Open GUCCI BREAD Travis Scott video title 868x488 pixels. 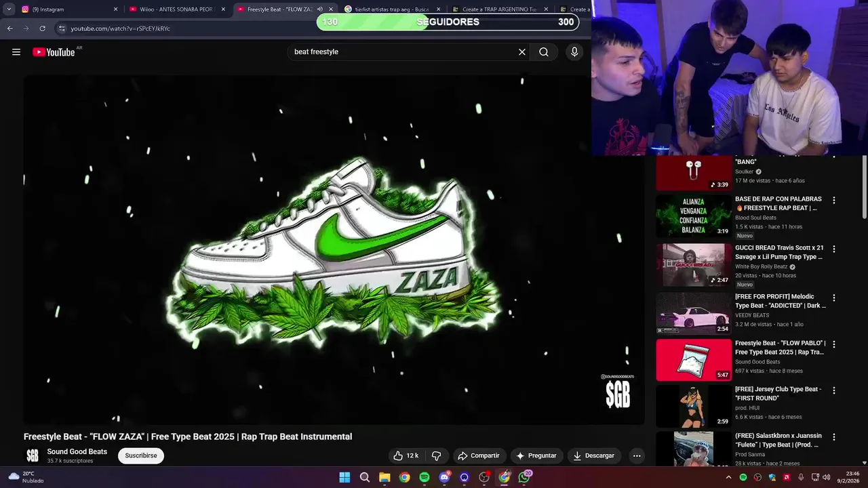point(780,252)
